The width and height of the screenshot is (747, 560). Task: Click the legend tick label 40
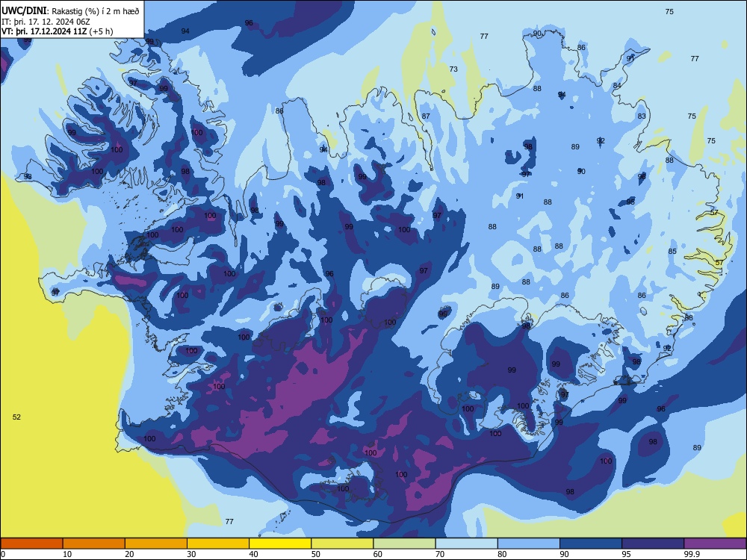[253, 554]
